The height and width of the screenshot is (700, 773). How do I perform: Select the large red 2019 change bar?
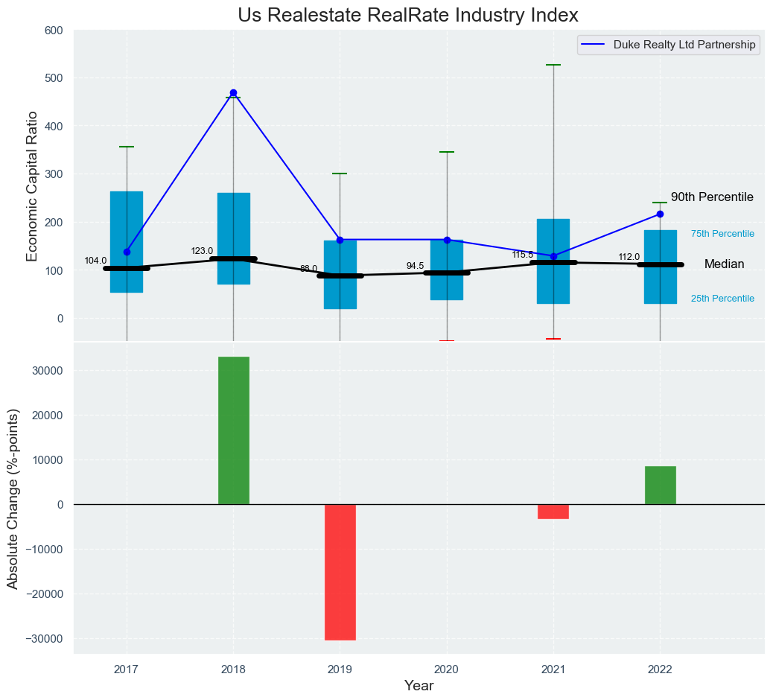(340, 572)
